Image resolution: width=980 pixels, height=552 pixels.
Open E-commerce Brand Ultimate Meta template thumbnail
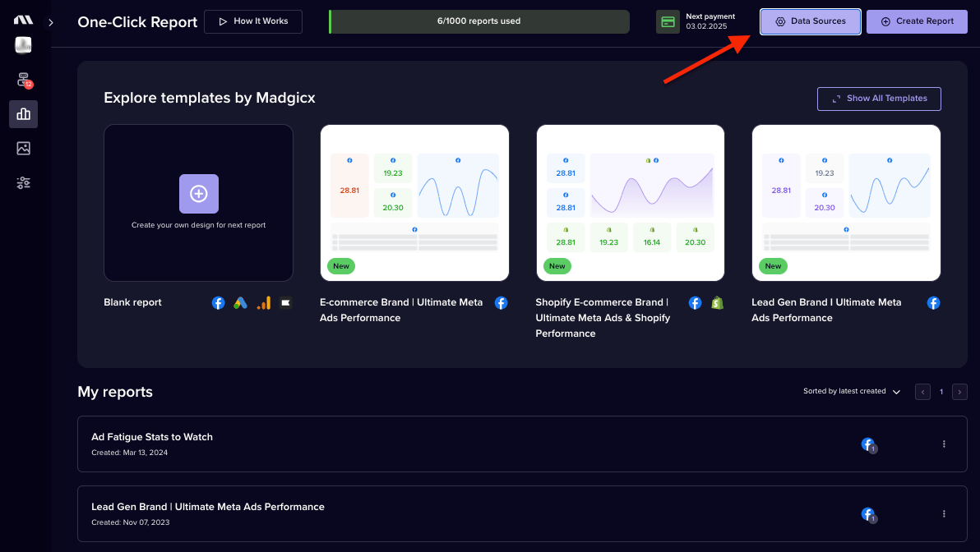414,203
